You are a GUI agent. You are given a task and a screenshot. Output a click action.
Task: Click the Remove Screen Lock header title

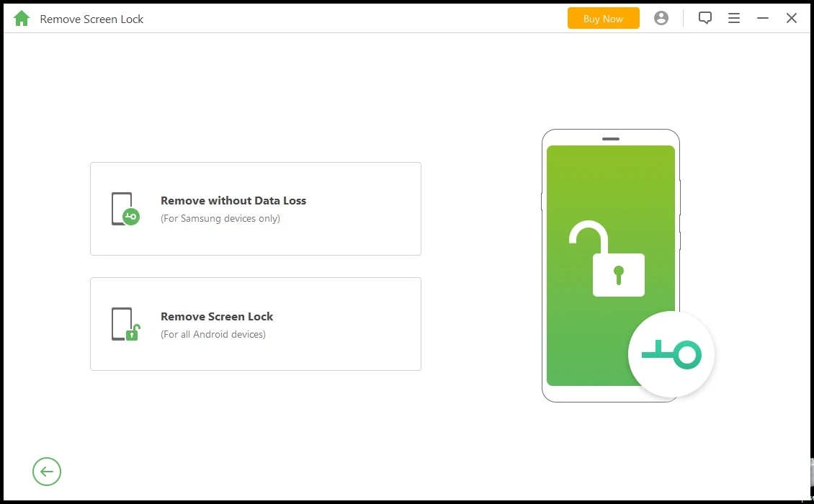pos(91,19)
